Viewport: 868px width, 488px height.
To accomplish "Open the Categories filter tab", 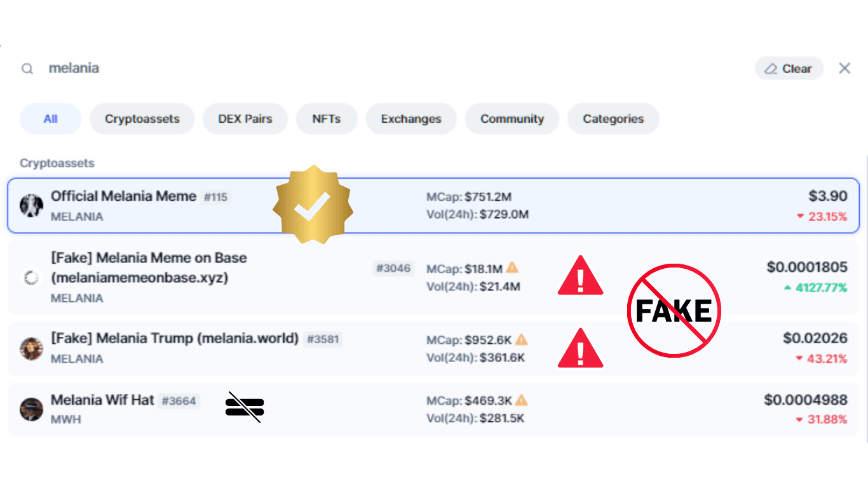I will [613, 119].
